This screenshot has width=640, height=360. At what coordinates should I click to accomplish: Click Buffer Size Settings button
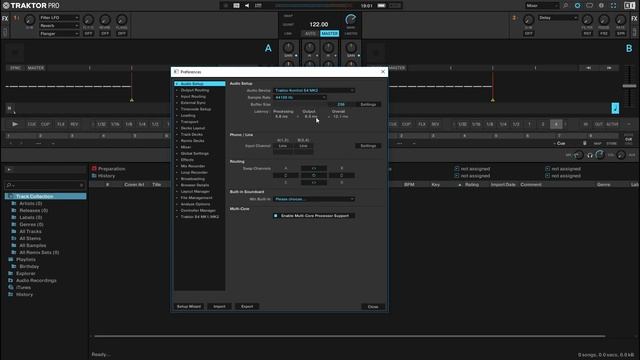pos(368,104)
